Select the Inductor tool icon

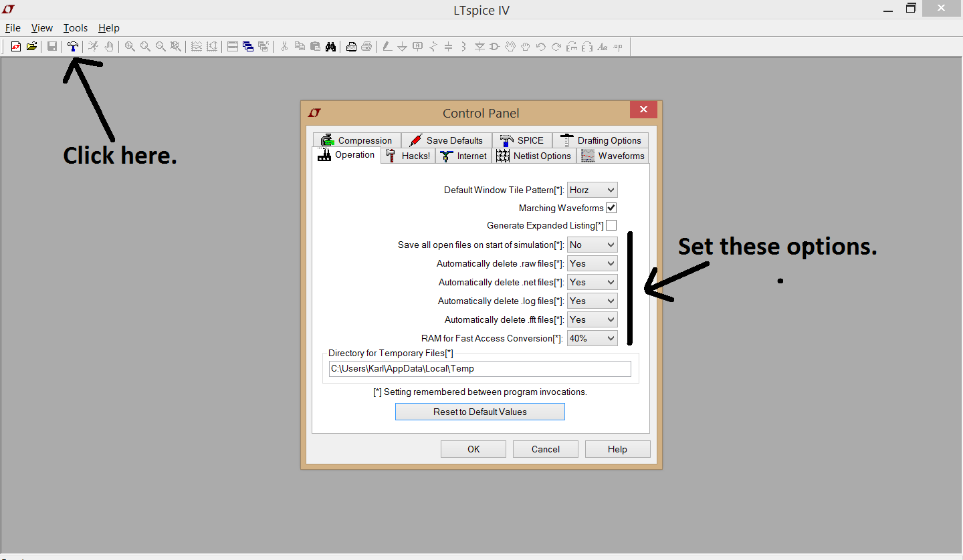click(x=463, y=46)
